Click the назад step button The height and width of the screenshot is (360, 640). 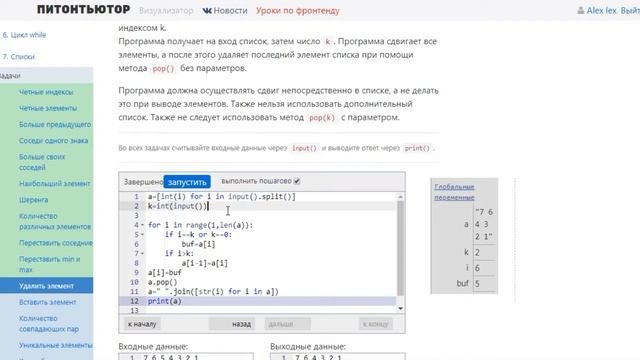[232, 324]
